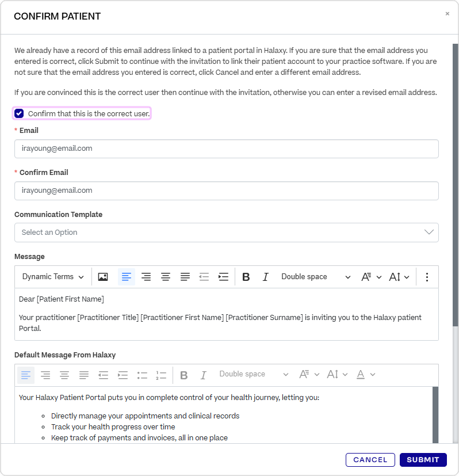The image size is (459, 476).
Task: Click the Email input field
Action: 226,148
